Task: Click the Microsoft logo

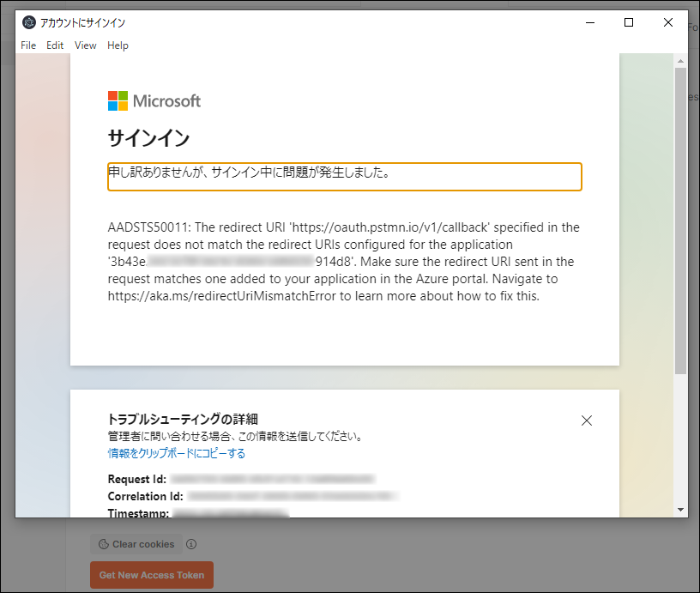Action: pyautogui.click(x=154, y=101)
